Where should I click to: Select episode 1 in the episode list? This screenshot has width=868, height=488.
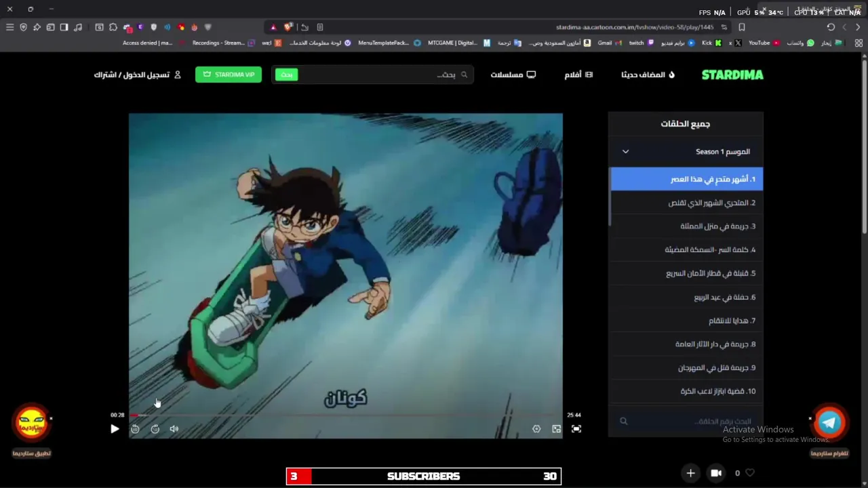[686, 179]
